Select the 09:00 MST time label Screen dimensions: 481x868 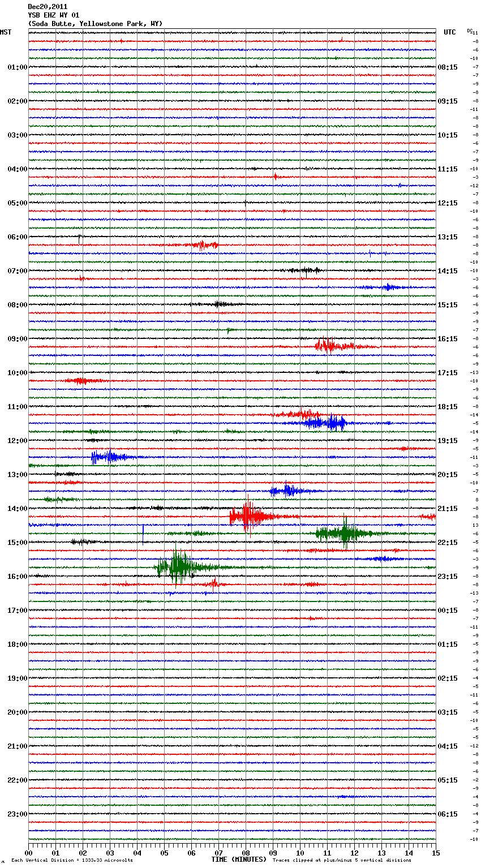point(18,339)
